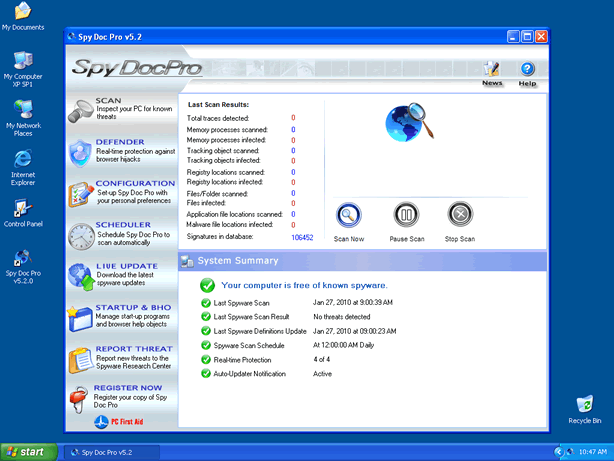Open the Scan section in sidebar

point(120,110)
